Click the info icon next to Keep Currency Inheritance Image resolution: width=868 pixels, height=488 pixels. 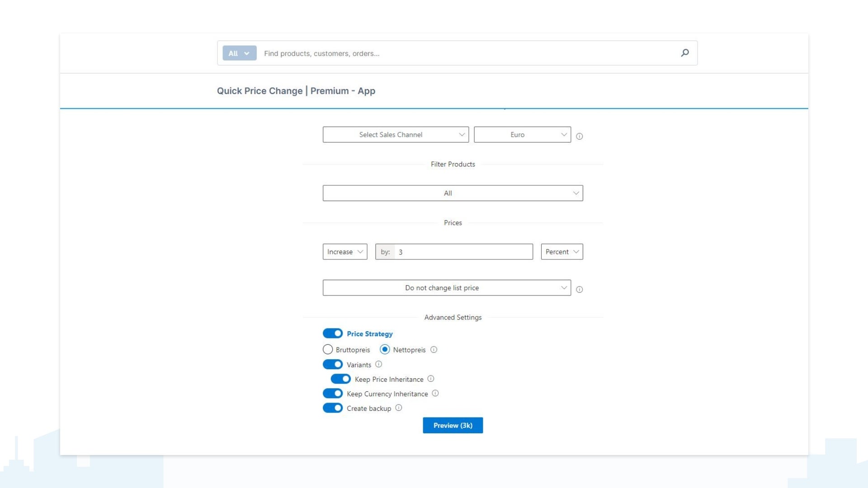tap(436, 393)
